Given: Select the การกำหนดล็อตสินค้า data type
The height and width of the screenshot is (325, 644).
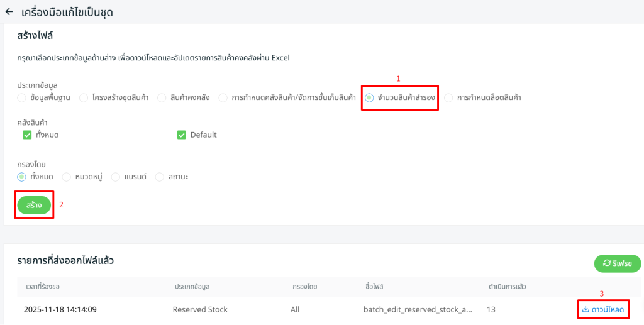Looking at the screenshot, I should [x=449, y=97].
